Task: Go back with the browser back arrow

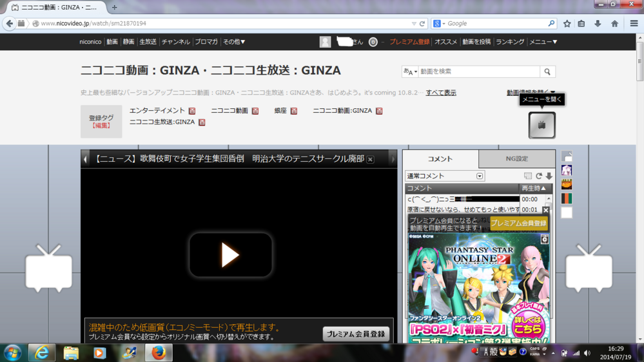Action: click(x=10, y=23)
